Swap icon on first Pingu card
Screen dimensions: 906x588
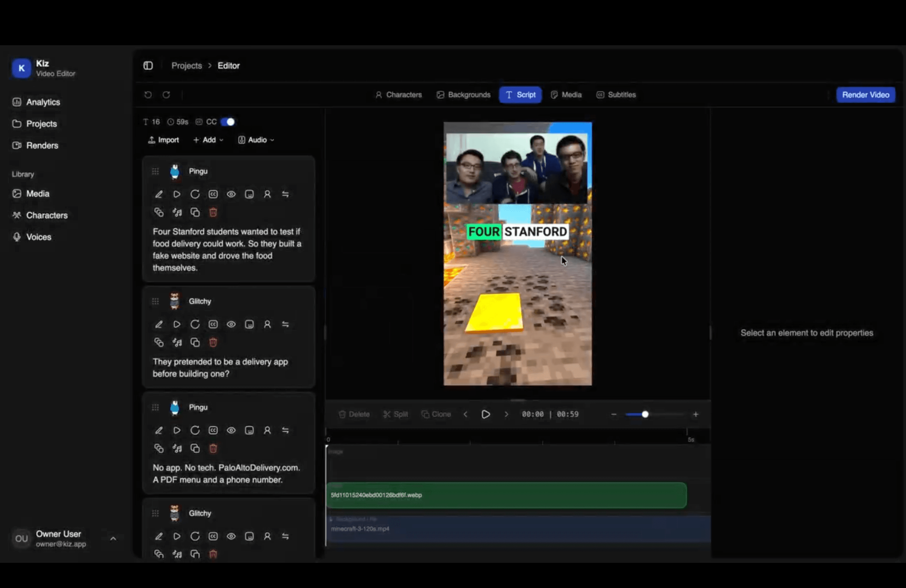(x=286, y=194)
